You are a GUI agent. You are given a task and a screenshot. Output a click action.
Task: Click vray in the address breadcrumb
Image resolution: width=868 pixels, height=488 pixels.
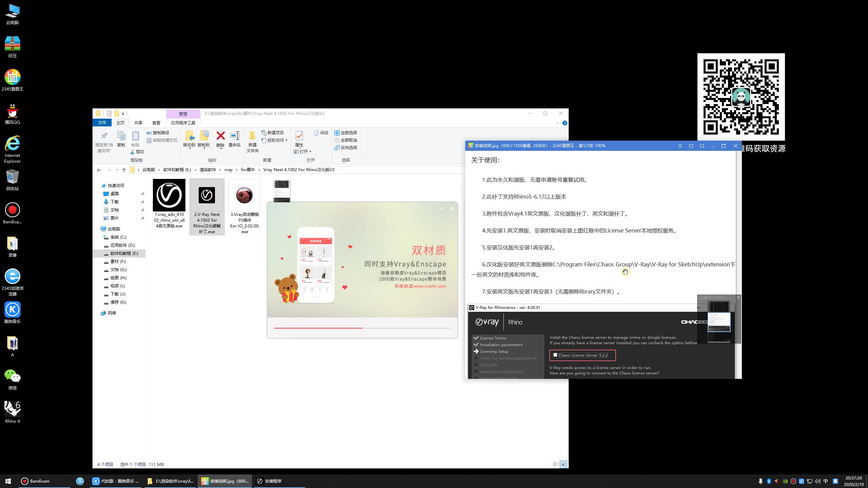tap(229, 170)
